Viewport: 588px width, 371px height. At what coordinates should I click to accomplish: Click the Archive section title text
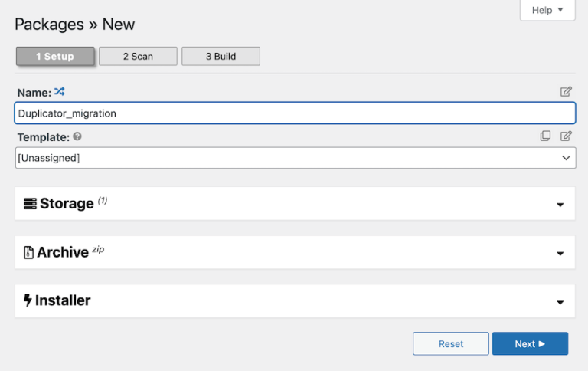(63, 252)
